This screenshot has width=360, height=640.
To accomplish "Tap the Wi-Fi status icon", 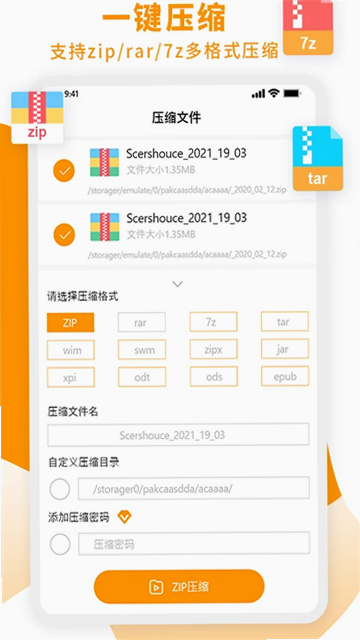I will click(x=273, y=93).
